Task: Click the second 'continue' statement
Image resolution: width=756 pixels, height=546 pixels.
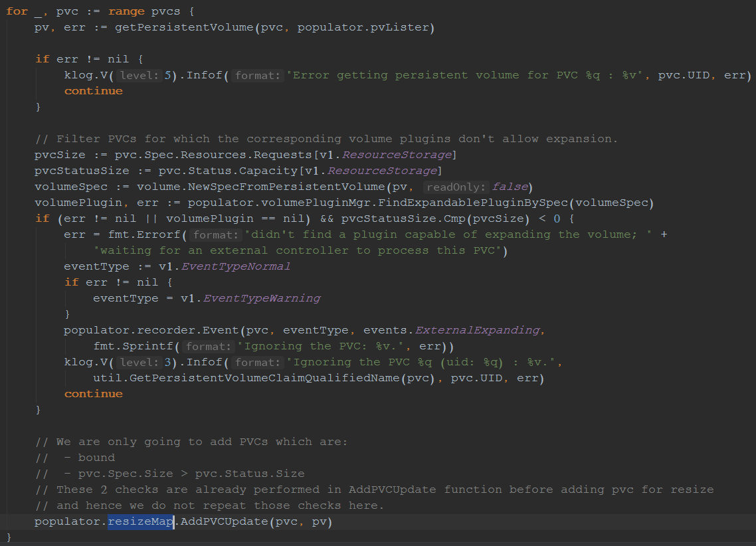Action: 94,394
